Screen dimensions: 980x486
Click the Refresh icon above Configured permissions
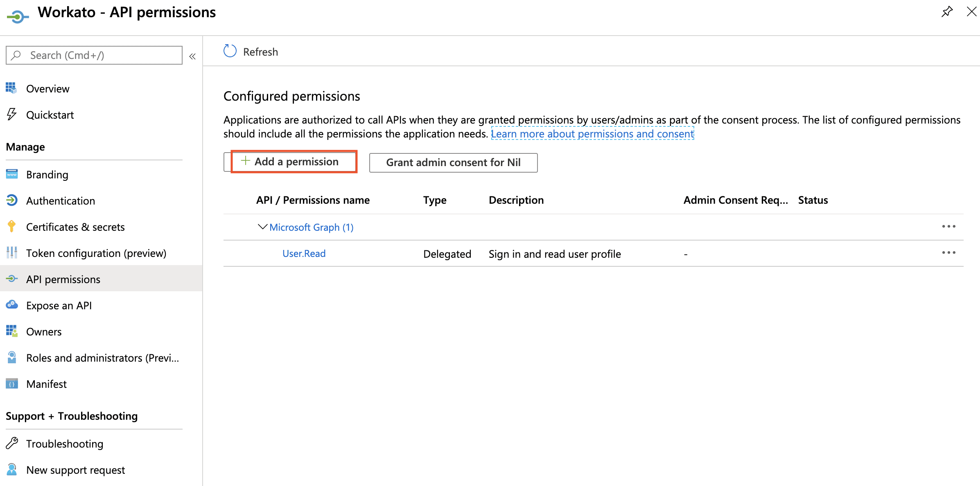pos(230,51)
